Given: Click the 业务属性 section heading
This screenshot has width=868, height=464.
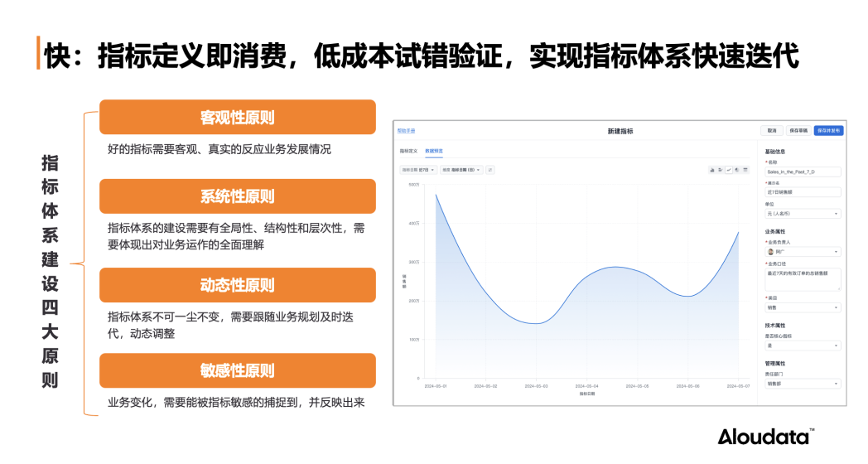Looking at the screenshot, I should pyautogui.click(x=775, y=232).
